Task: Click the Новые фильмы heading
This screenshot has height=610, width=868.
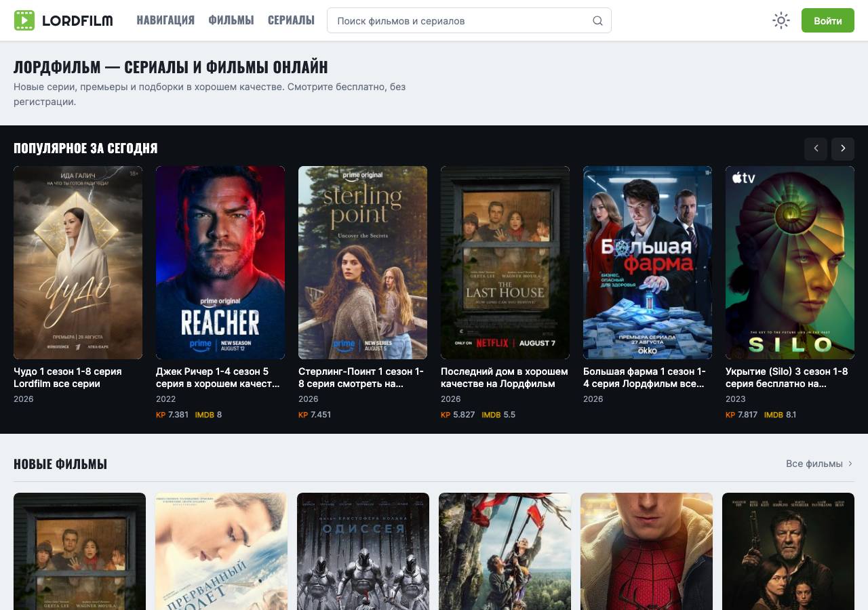Action: 60,464
